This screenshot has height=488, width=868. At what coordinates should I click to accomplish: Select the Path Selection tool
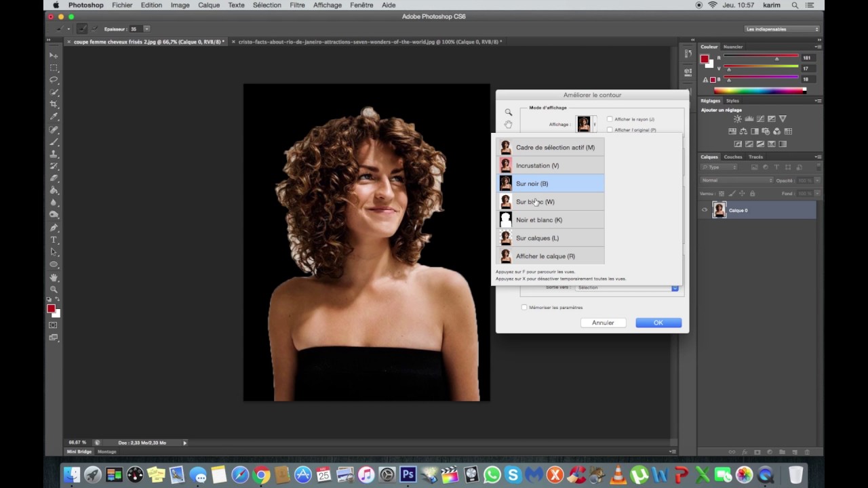point(54,252)
